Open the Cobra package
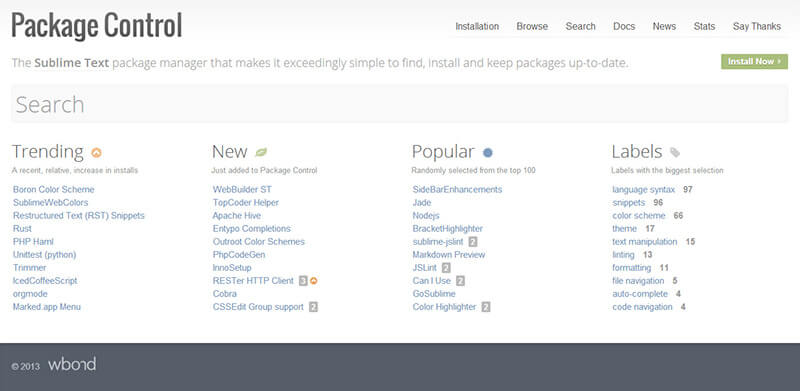This screenshot has height=391, width=800. point(224,294)
